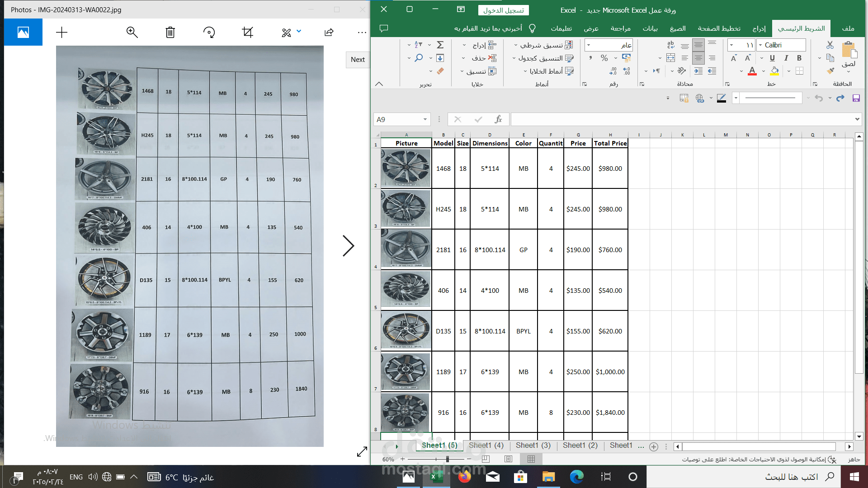Open the crop tool in Photos
The image size is (868, 488).
(x=247, y=32)
